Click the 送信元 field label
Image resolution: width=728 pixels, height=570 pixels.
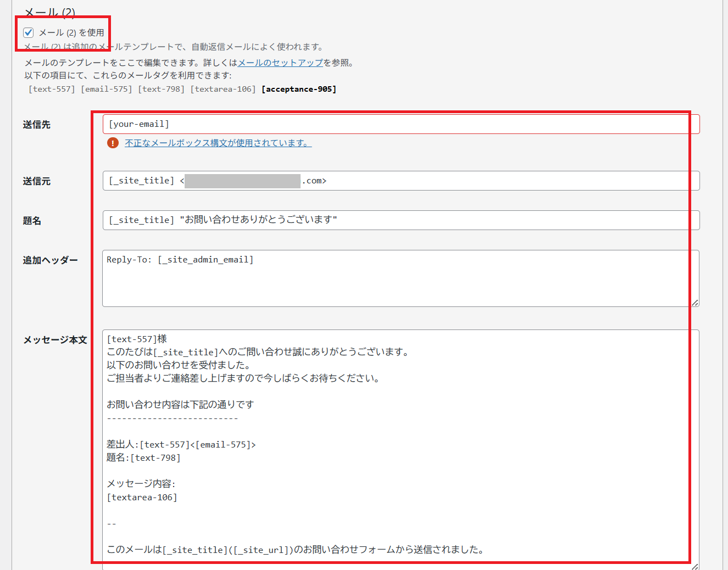coord(37,181)
